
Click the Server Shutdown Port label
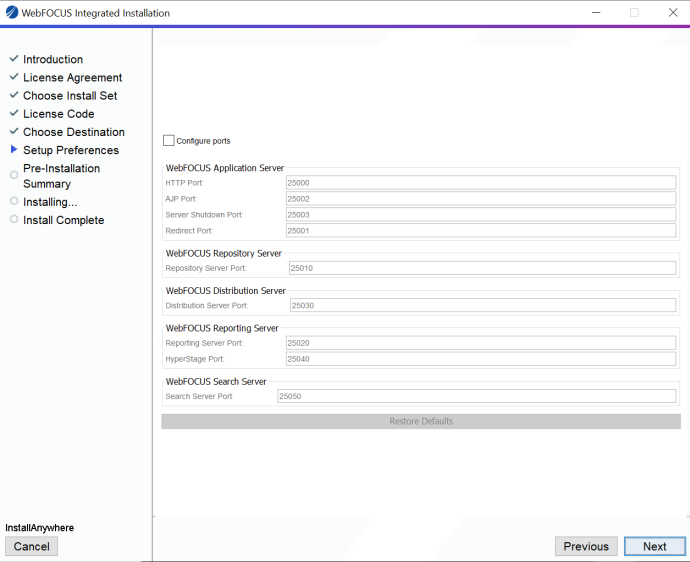(x=204, y=215)
